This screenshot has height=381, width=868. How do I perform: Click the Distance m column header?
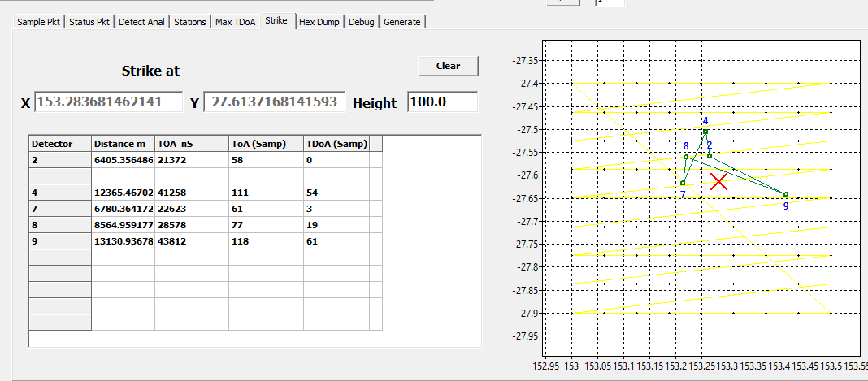coord(122,144)
